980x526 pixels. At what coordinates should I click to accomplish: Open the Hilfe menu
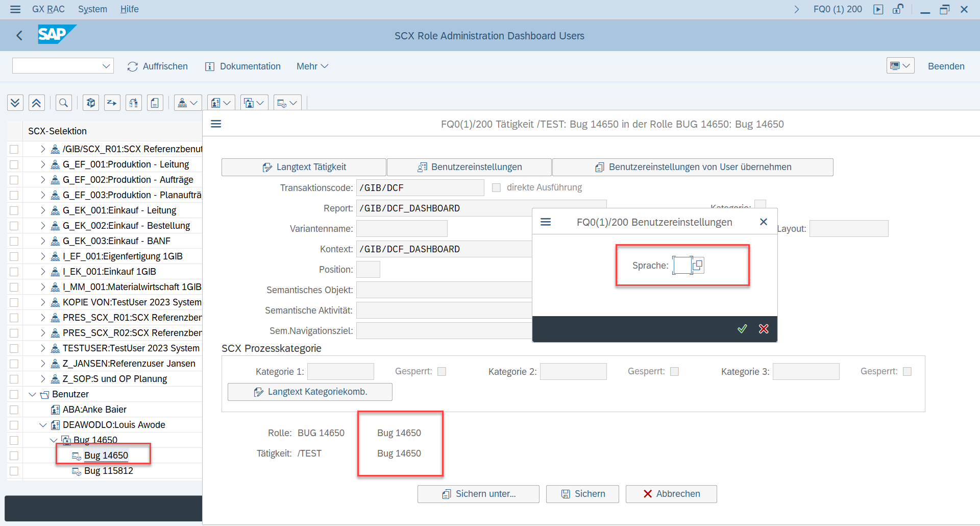(x=129, y=9)
